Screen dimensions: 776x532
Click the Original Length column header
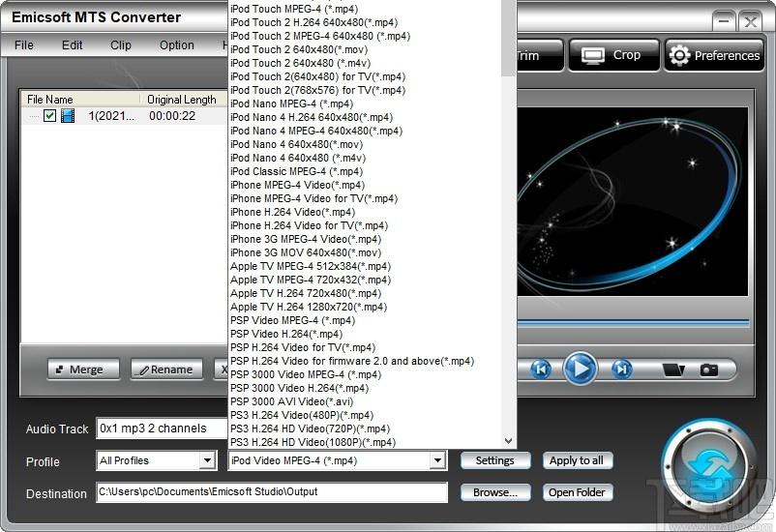coord(184,100)
